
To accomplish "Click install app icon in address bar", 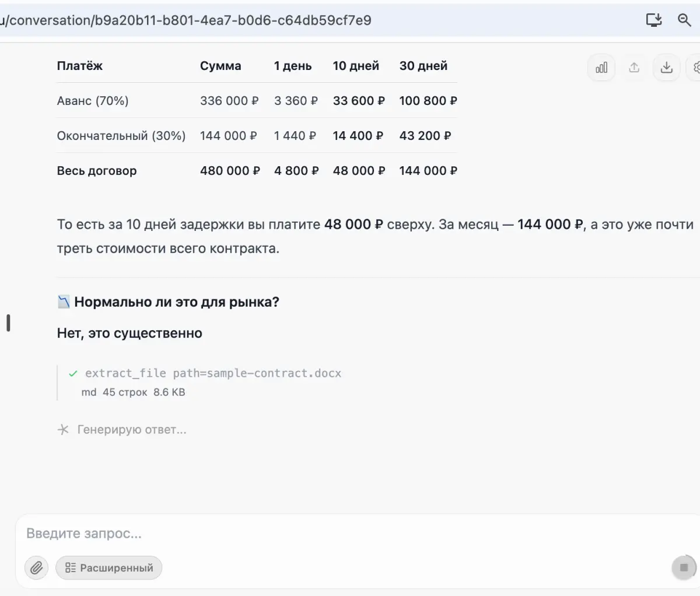I will tap(654, 20).
